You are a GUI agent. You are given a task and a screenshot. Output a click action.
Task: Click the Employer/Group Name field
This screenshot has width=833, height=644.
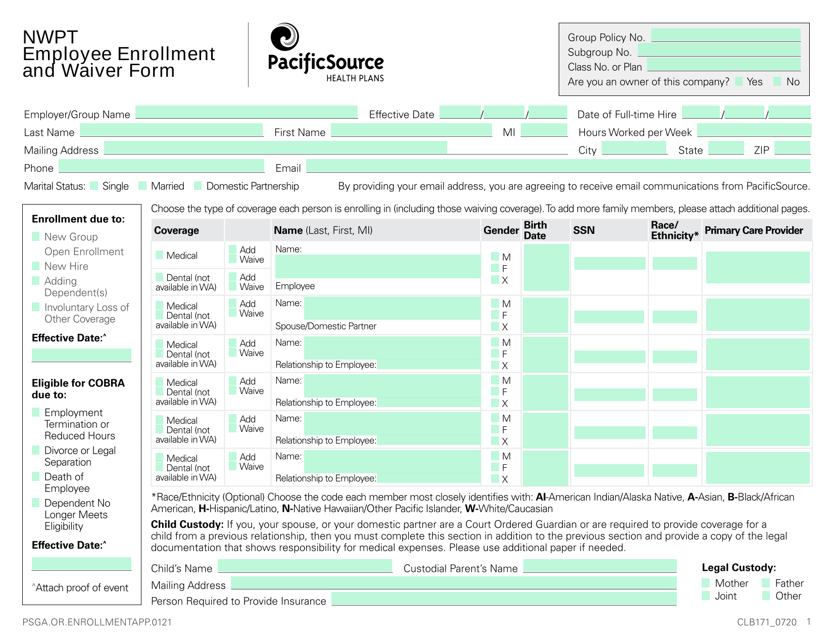coord(247,112)
